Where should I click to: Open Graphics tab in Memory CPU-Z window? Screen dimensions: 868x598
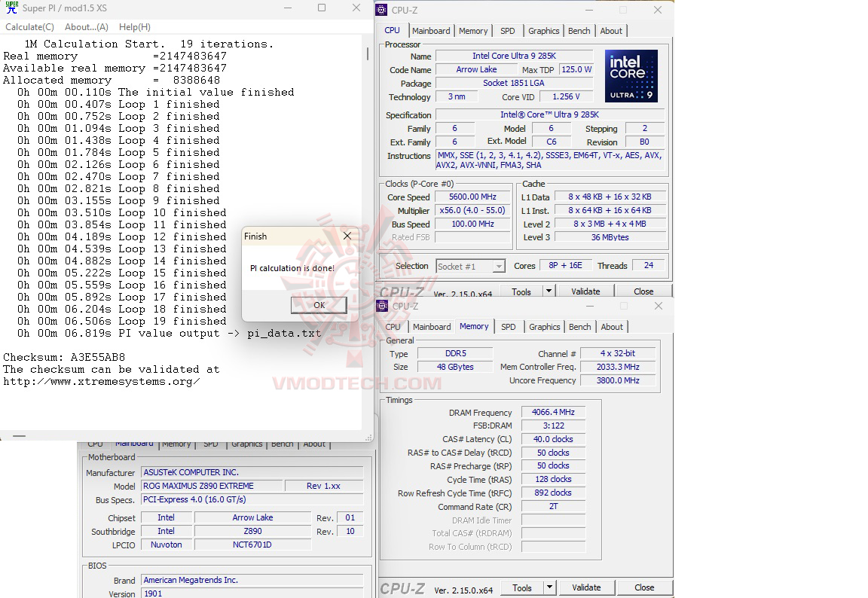click(544, 327)
